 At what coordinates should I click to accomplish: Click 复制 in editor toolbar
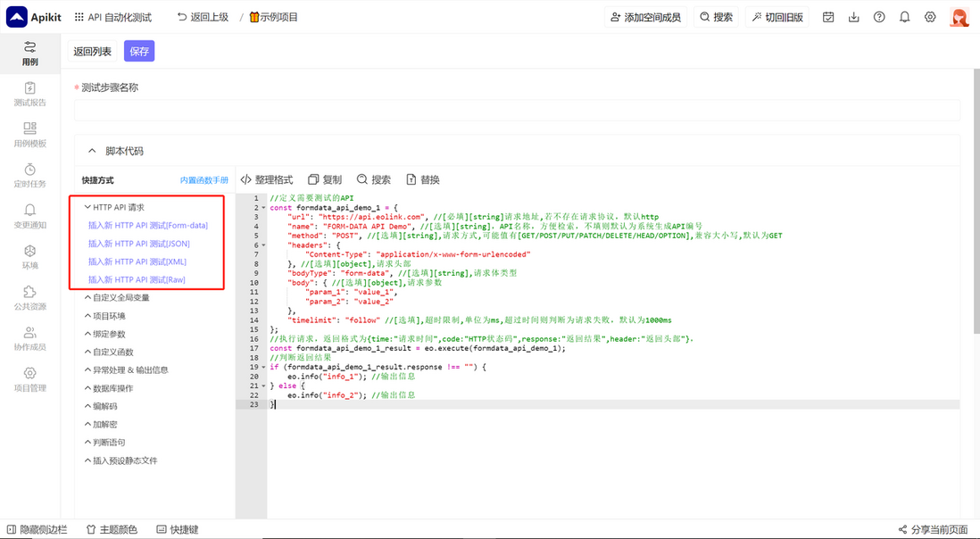(325, 180)
